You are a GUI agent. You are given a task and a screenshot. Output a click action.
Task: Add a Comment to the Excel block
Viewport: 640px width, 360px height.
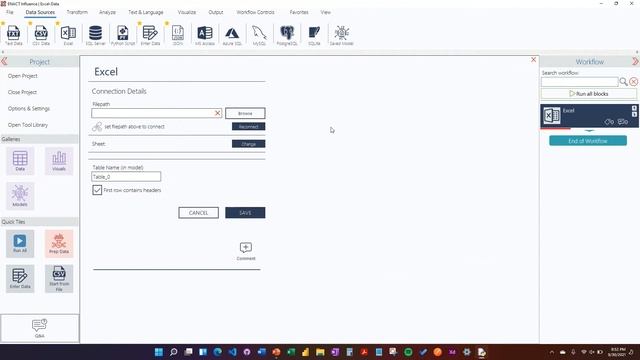tap(246, 251)
